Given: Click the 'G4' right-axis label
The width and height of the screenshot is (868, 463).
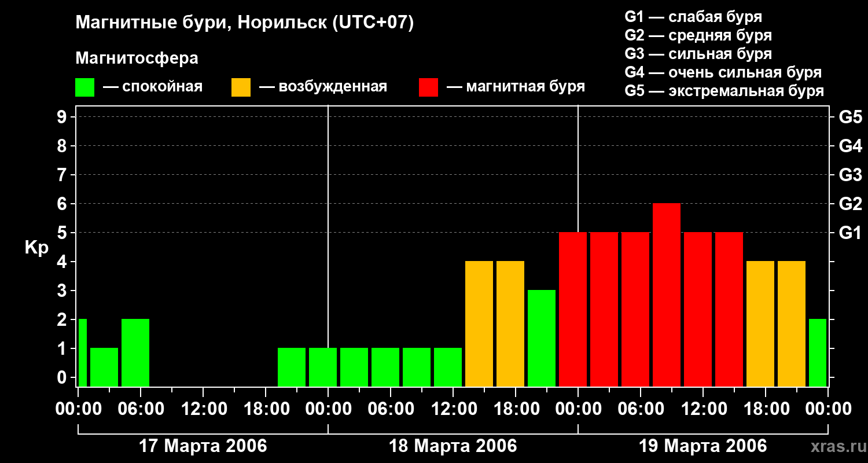Looking at the screenshot, I should click(850, 146).
